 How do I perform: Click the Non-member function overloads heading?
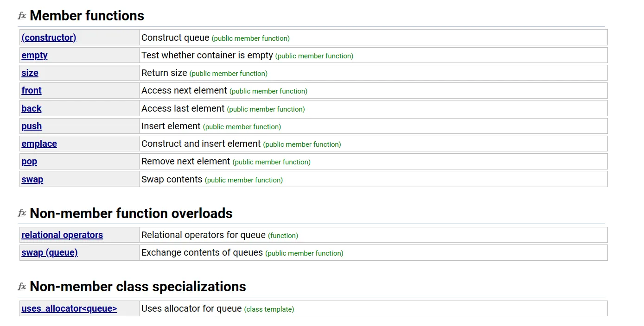tap(131, 213)
